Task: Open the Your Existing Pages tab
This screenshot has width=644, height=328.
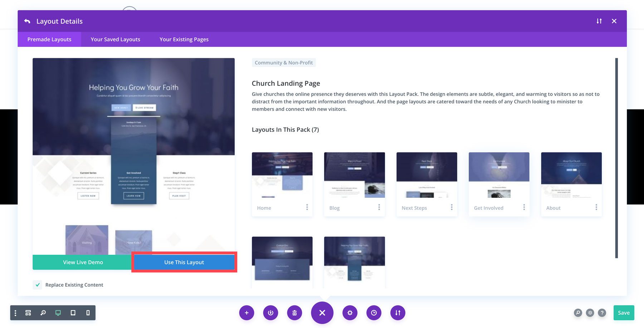Action: click(184, 39)
